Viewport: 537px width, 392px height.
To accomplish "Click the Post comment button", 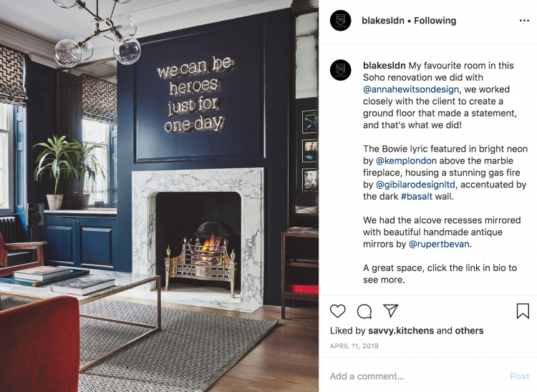I will coord(520,376).
